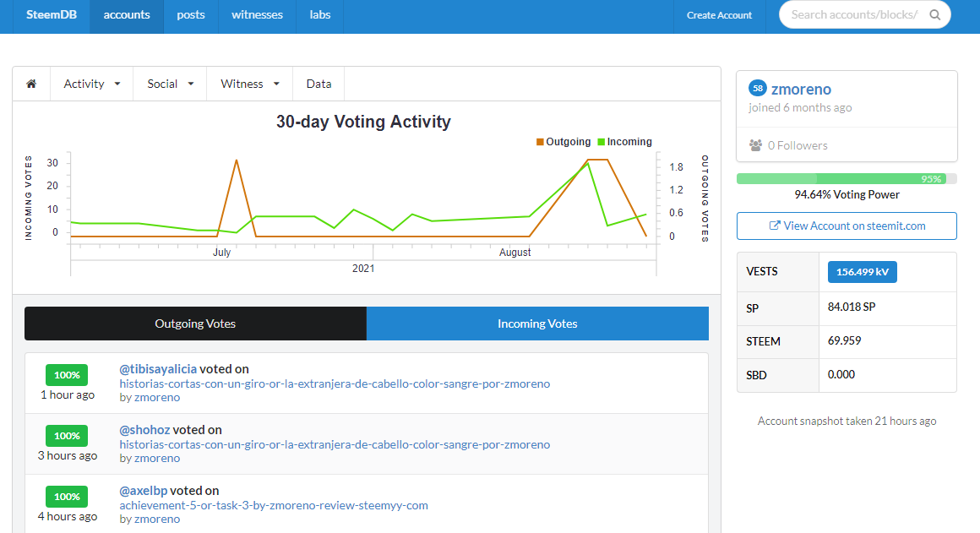Open post link voted by @tibisayalicia
The height and width of the screenshot is (533, 980).
tap(335, 383)
